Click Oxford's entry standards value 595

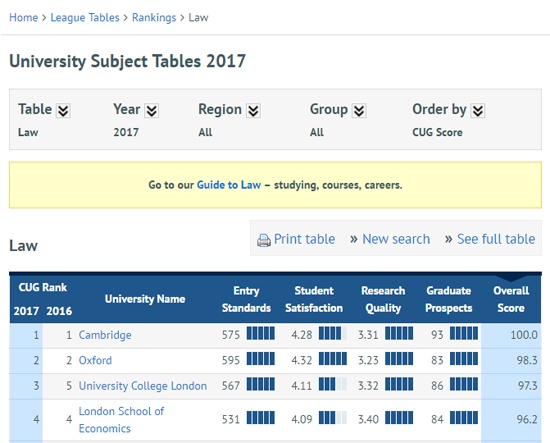click(231, 360)
